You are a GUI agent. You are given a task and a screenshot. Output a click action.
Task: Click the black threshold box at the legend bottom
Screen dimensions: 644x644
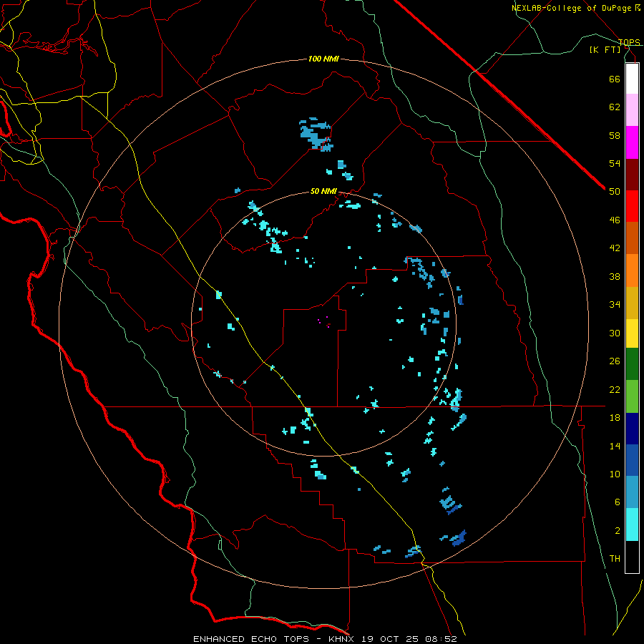tap(632, 557)
